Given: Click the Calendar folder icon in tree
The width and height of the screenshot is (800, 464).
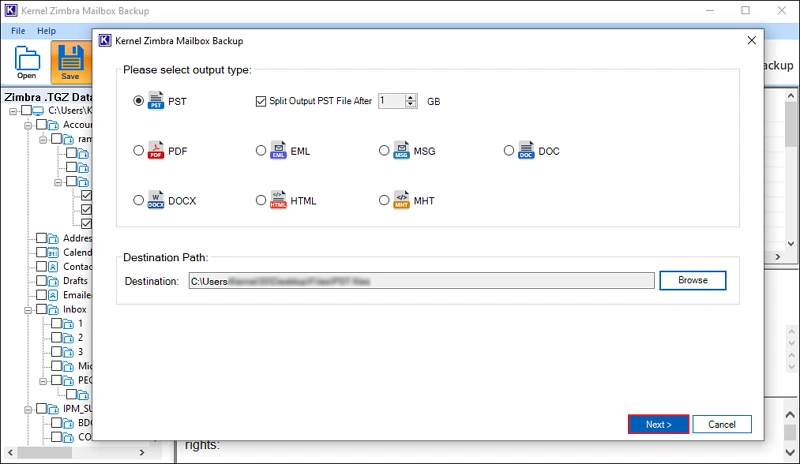Looking at the screenshot, I should [54, 253].
